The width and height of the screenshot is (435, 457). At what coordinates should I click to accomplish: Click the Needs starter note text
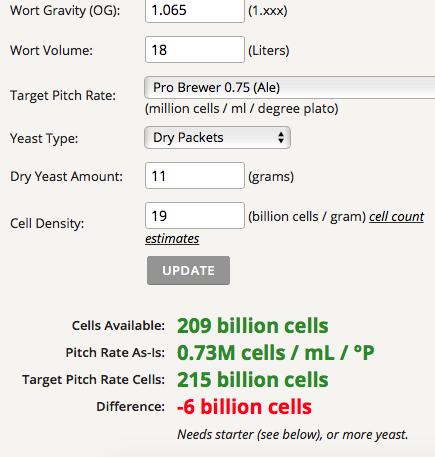click(x=293, y=434)
